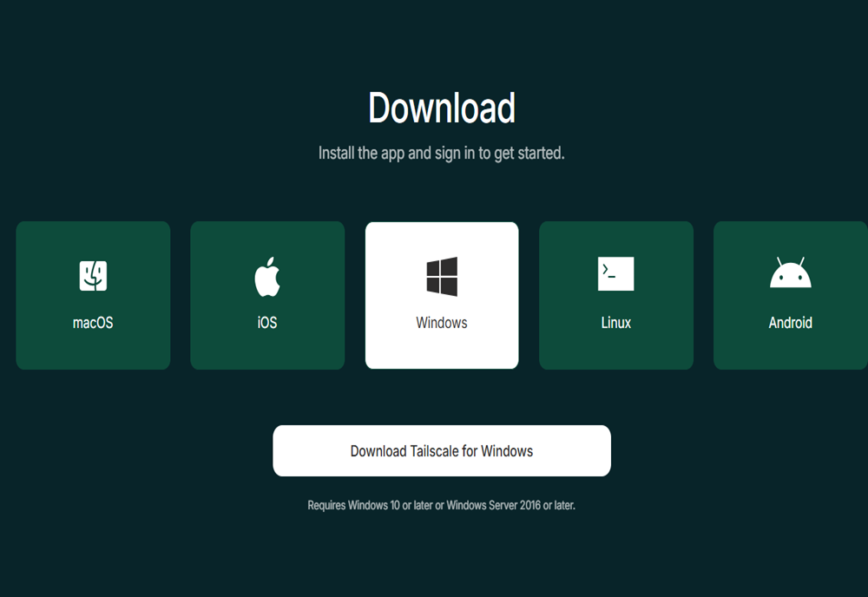The height and width of the screenshot is (597, 868).
Task: Click the 'Install the app and sign in' subtitle
Action: (442, 154)
